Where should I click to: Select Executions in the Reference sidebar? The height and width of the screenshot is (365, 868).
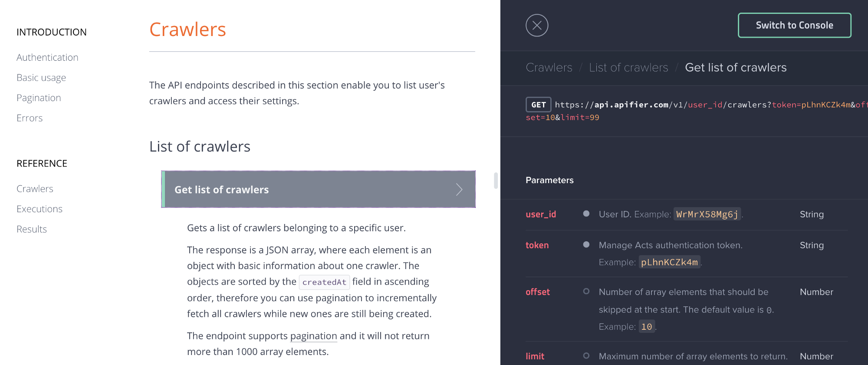39,208
